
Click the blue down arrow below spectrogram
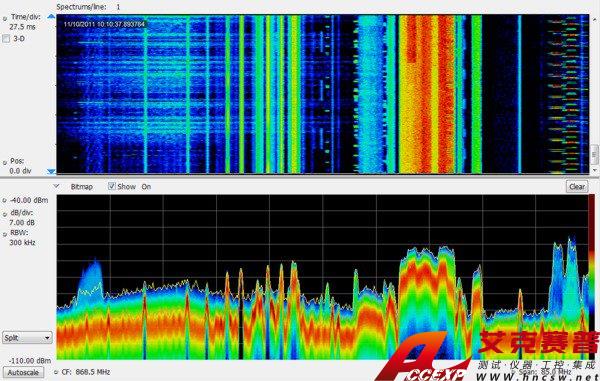tap(51, 172)
